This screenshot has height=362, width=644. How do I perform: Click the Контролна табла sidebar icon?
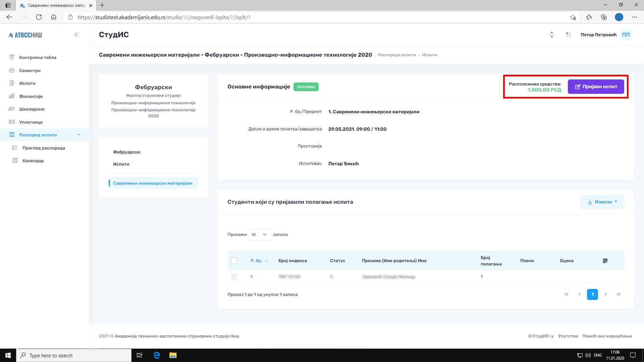coord(12,57)
